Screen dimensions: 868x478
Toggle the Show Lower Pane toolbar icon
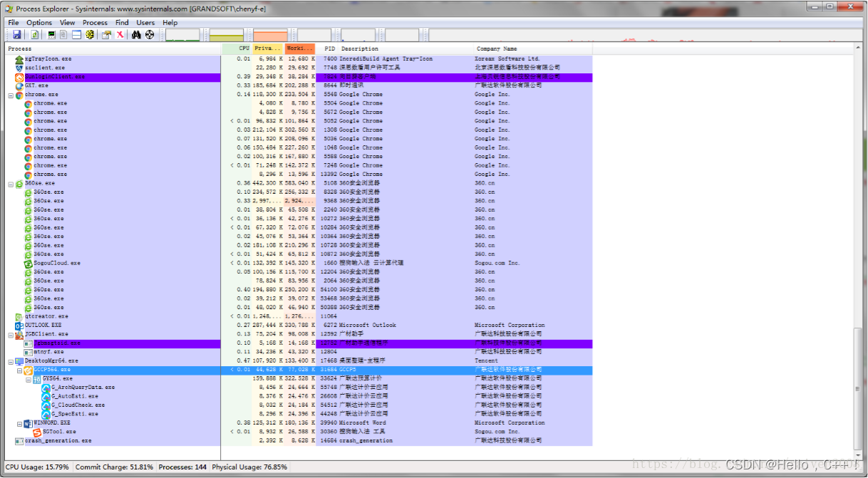[x=76, y=34]
